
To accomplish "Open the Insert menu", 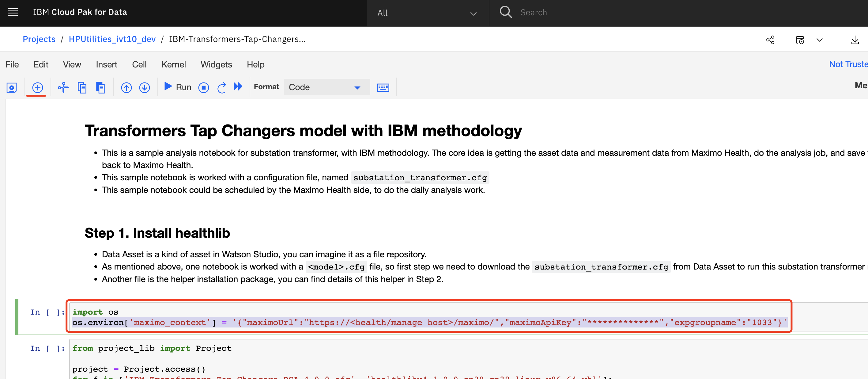I will click(107, 64).
